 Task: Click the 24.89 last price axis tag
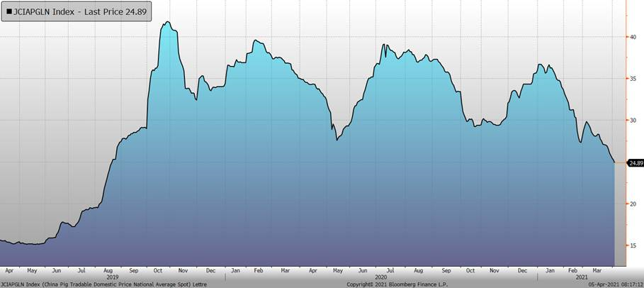tap(635, 162)
